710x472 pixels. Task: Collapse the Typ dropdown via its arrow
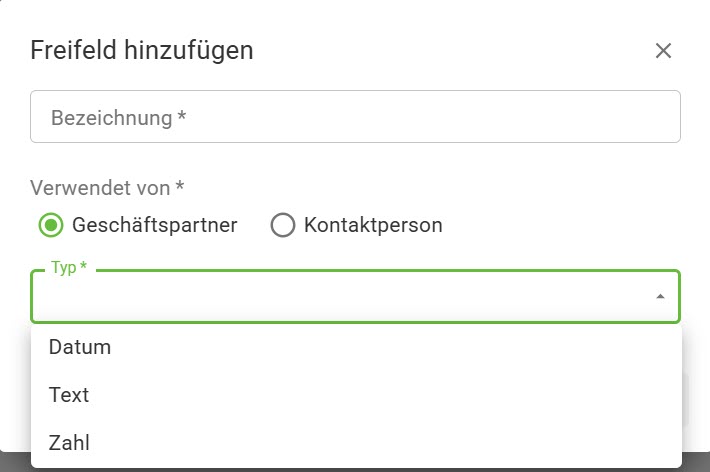tap(659, 297)
